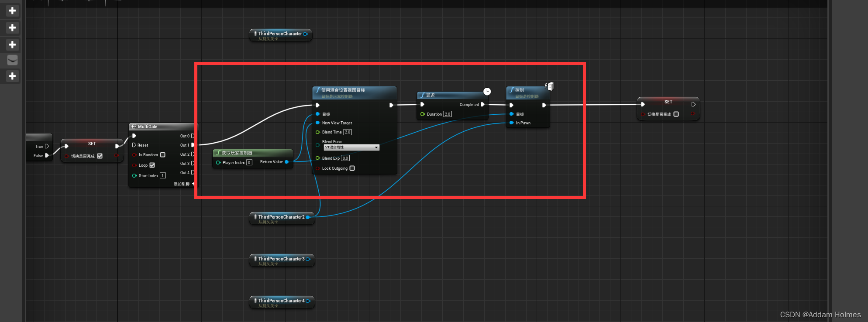Screen dimensions: 868x322
Task: Click the left SET node output exec pin
Action: (x=117, y=146)
